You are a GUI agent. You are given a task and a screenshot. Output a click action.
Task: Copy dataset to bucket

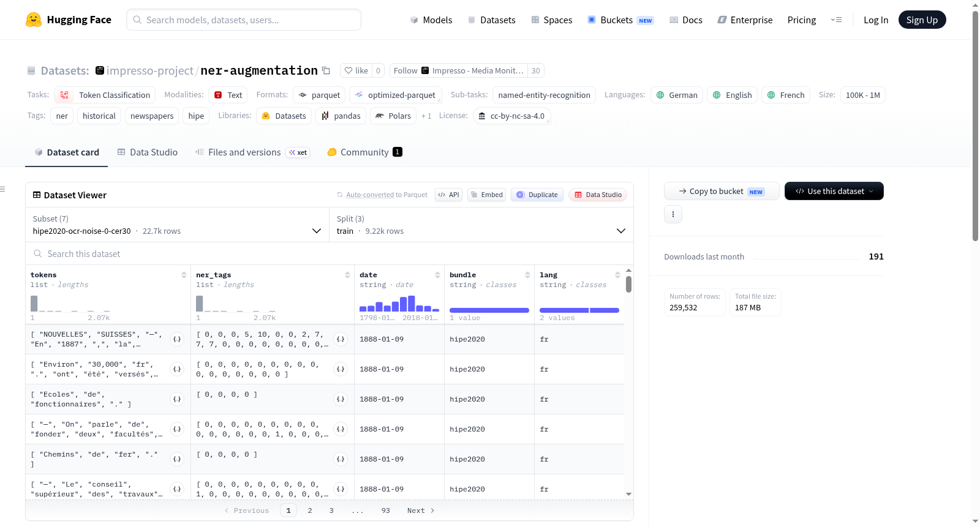(x=722, y=191)
